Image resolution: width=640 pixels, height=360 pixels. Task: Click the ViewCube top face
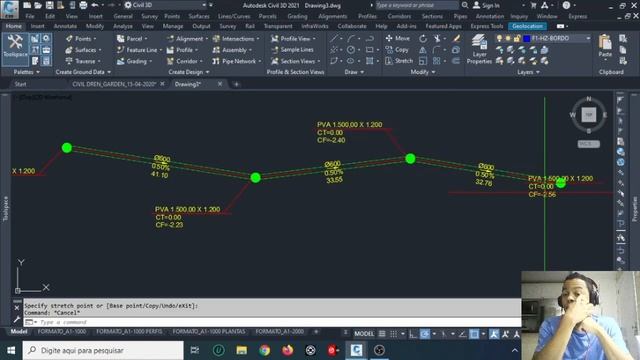coord(589,115)
